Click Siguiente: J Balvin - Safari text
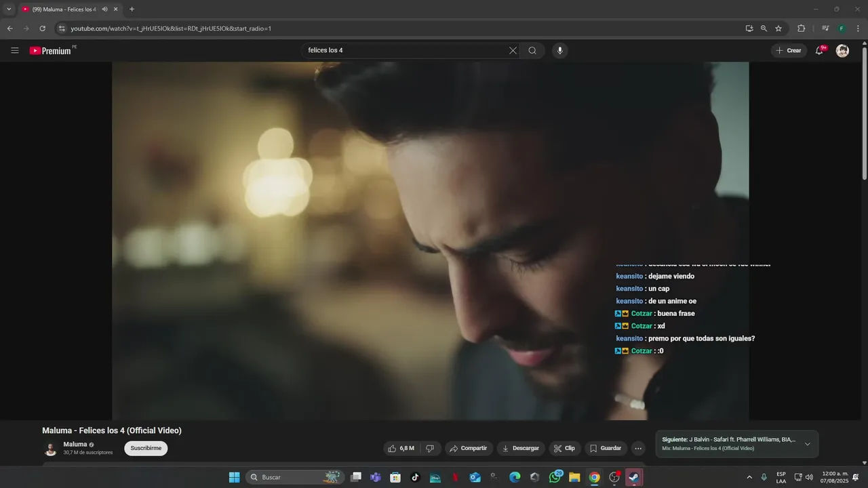Screen dimensions: 868x488 (728, 439)
